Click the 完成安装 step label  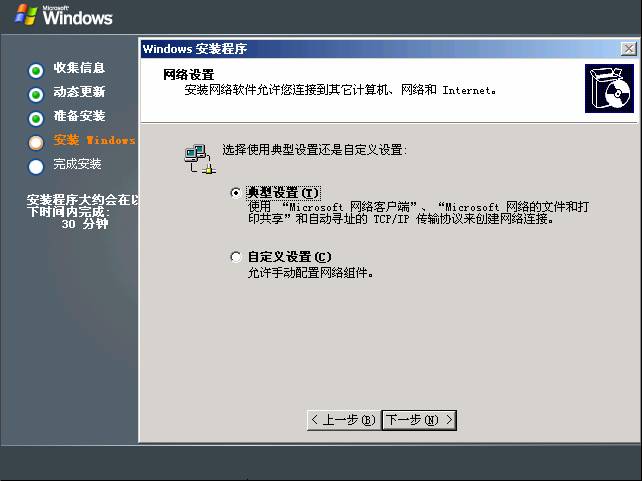click(x=77, y=164)
